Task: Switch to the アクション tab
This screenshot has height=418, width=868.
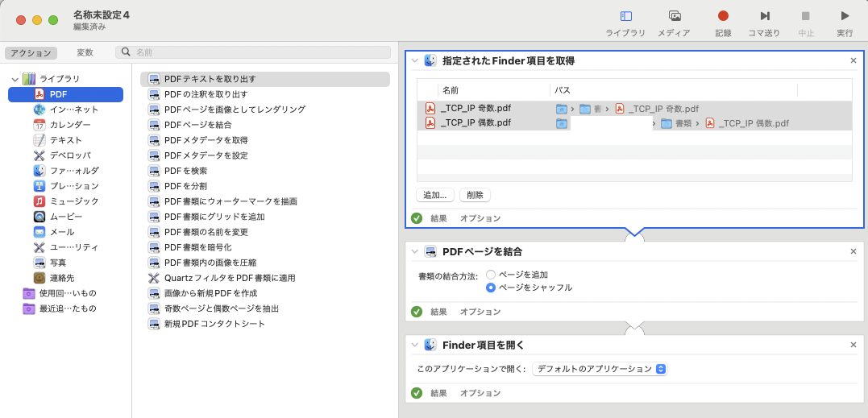Action: tap(31, 52)
